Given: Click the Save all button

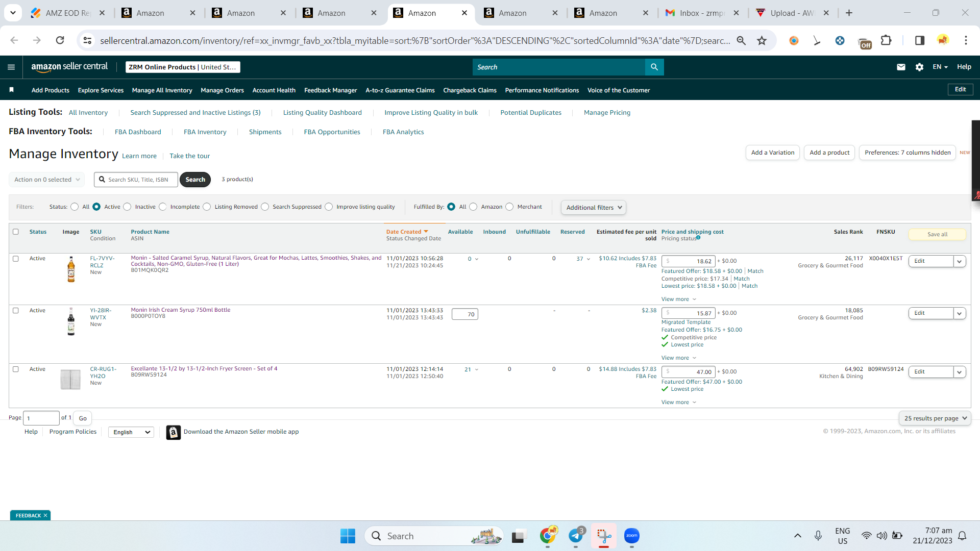Looking at the screenshot, I should click(937, 234).
